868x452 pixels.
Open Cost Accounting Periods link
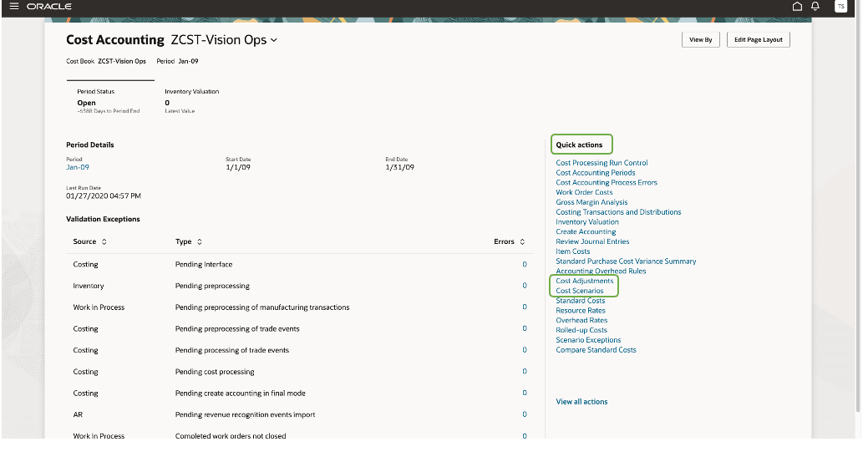[596, 173]
